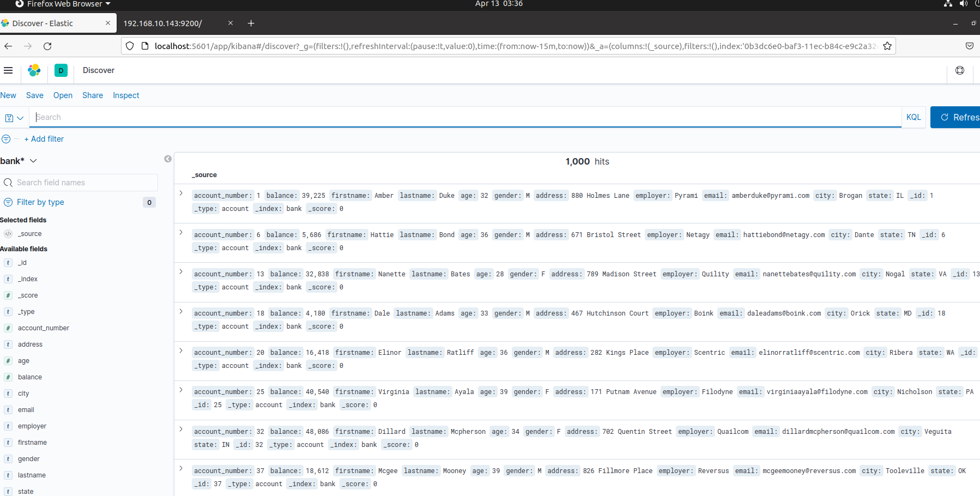980x496 pixels.
Task: Click the account_number number type icon
Action: click(8, 328)
